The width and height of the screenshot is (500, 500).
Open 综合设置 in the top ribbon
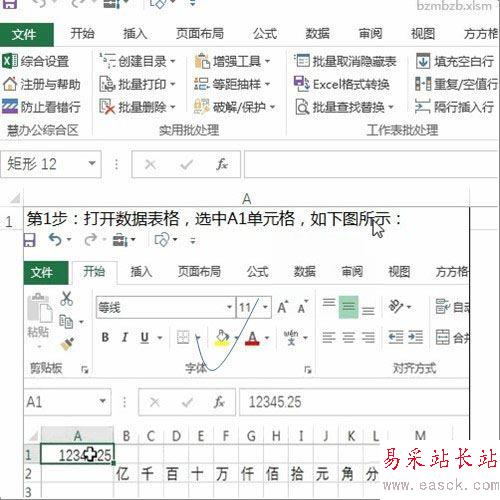tap(35, 61)
